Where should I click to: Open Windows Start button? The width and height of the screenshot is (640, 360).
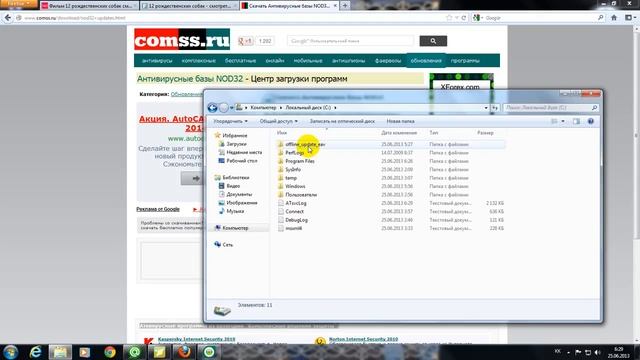click(x=11, y=352)
